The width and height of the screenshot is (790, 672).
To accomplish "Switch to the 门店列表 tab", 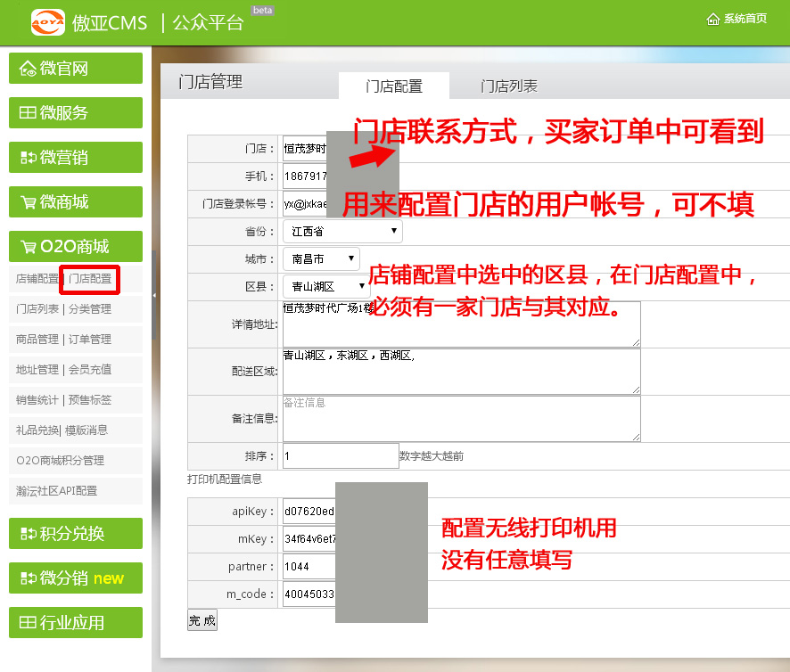I will click(508, 86).
